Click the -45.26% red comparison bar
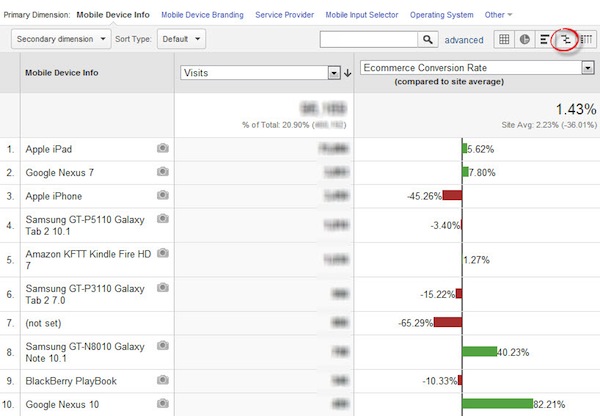 (x=452, y=195)
